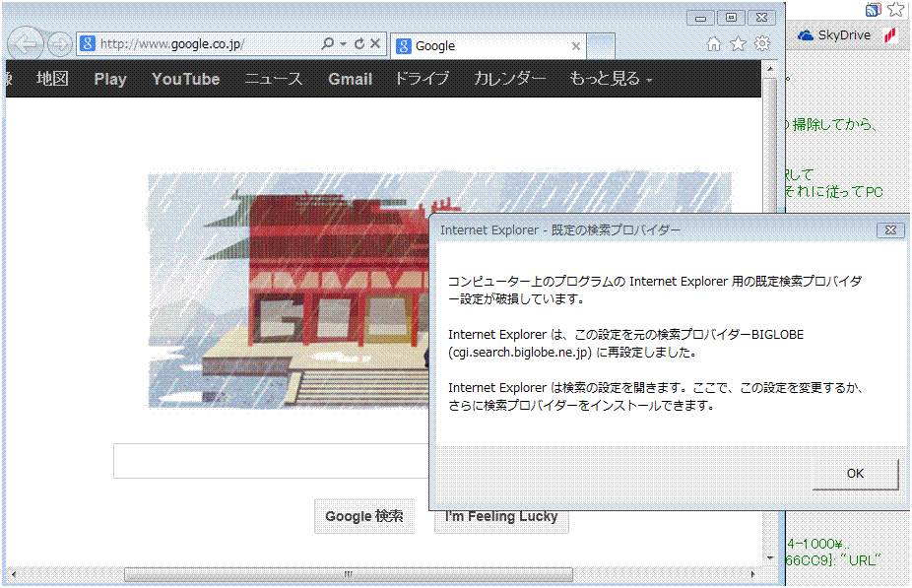Close the 既定の検索プロバイダー dialog
The width and height of the screenshot is (912, 588).
click(x=890, y=230)
